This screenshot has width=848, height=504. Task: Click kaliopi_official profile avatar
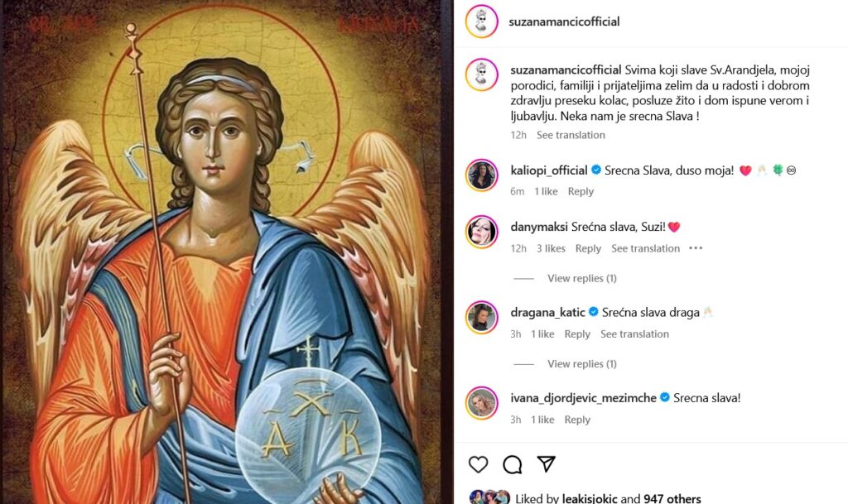(481, 175)
